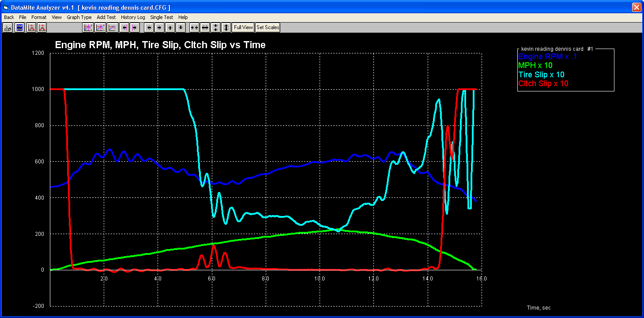Select Engine RPM x .1 legend entry

548,57
